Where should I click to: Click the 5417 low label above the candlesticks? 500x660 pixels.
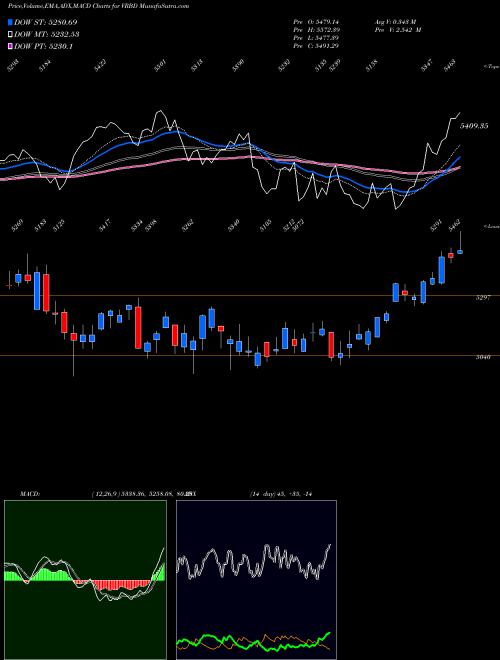click(x=104, y=225)
